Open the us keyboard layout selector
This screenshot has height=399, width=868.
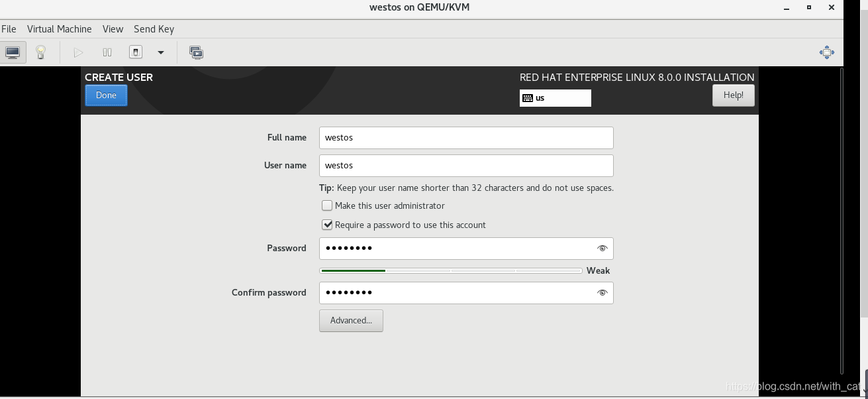pyautogui.click(x=555, y=98)
